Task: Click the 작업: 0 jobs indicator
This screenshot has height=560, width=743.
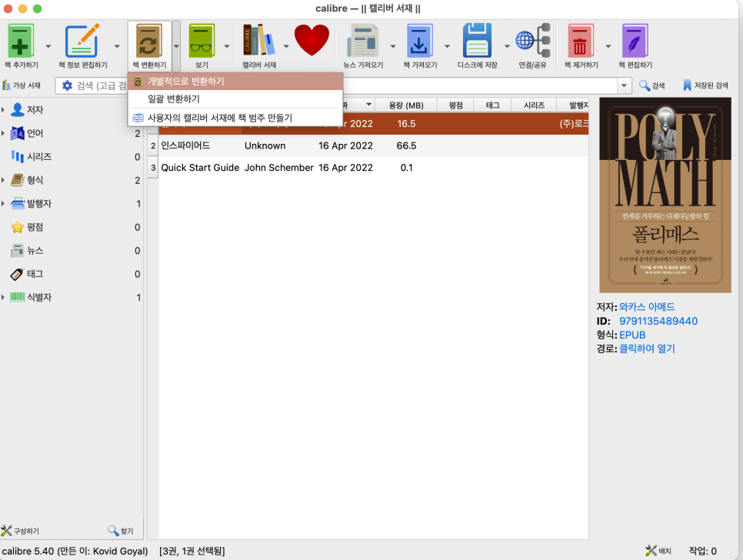Action: pyautogui.click(x=702, y=551)
